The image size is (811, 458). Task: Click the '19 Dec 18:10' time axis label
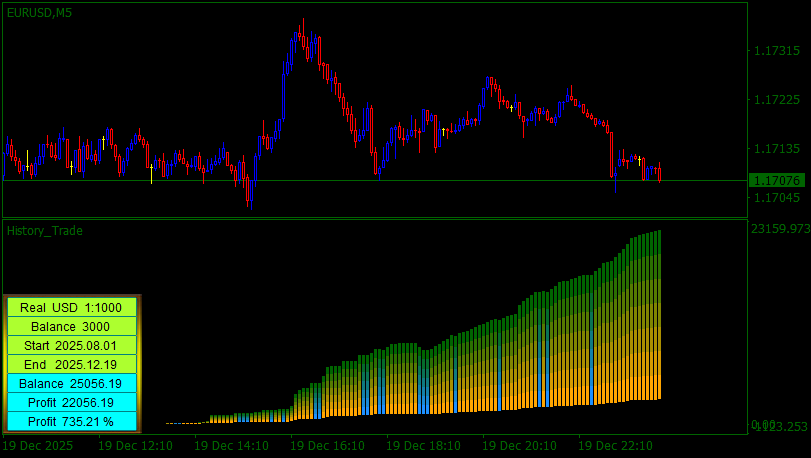coord(423,446)
